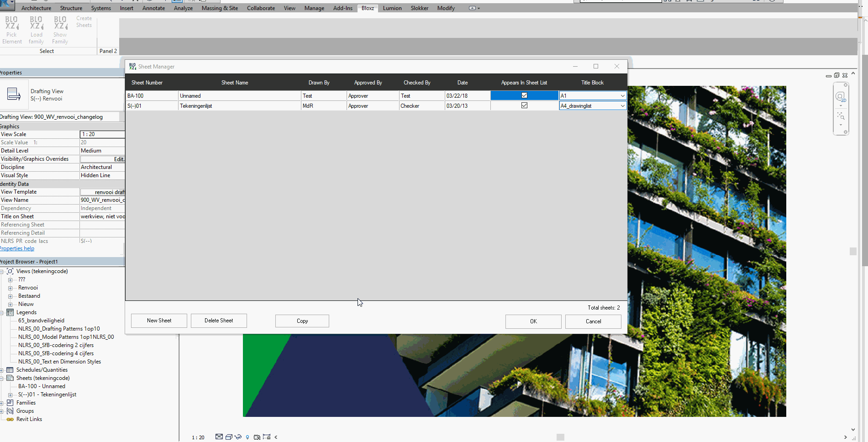Click the Groups icon in Project Browser
The image size is (868, 442).
click(10, 411)
